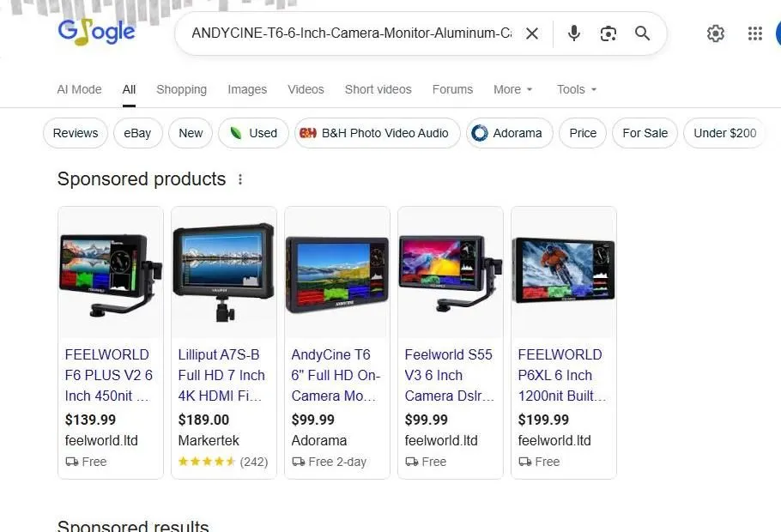The image size is (781, 532).
Task: Switch to the Shopping tab
Action: (181, 89)
